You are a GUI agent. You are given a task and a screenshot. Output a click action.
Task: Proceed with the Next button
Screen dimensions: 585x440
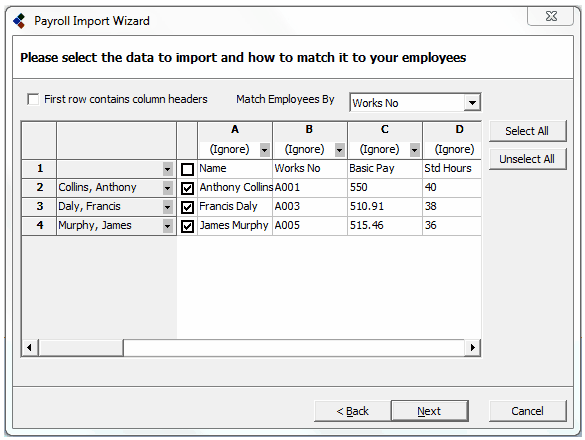(x=429, y=411)
